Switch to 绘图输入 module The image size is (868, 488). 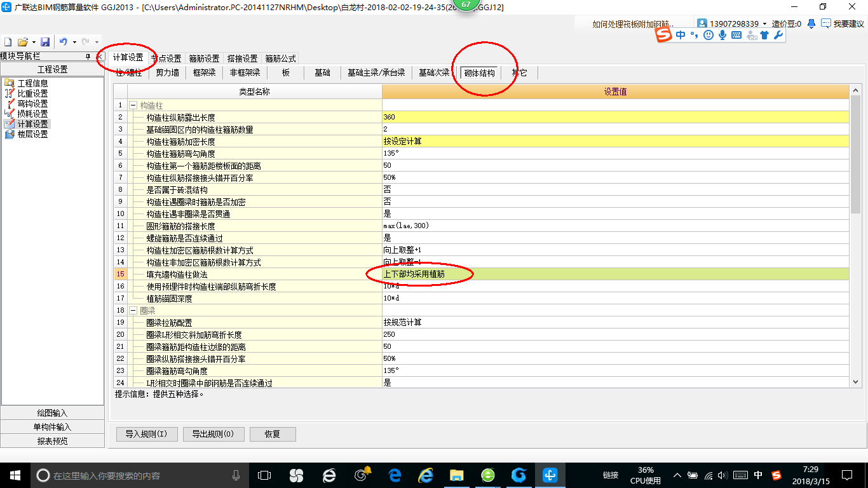tap(53, 413)
